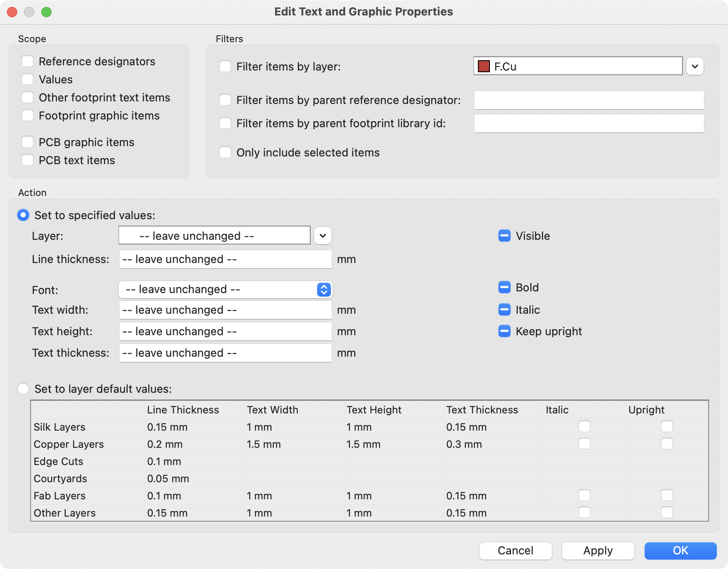Check the Upright box for Copper Layers row
The height and width of the screenshot is (569, 728).
(667, 444)
